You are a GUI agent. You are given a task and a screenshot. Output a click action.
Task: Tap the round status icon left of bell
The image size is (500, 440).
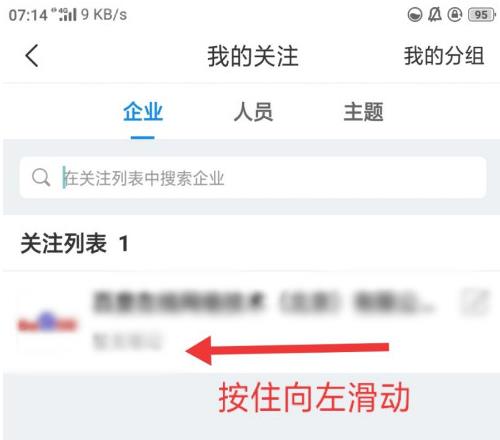tap(415, 15)
